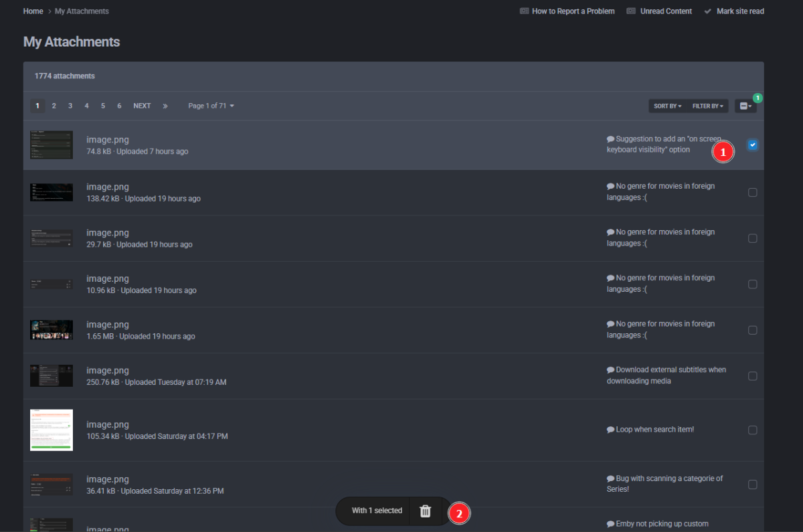Viewport: 803px width, 532px height.
Task: Open thumbnail of 74.8 kB image
Action: [x=52, y=145]
